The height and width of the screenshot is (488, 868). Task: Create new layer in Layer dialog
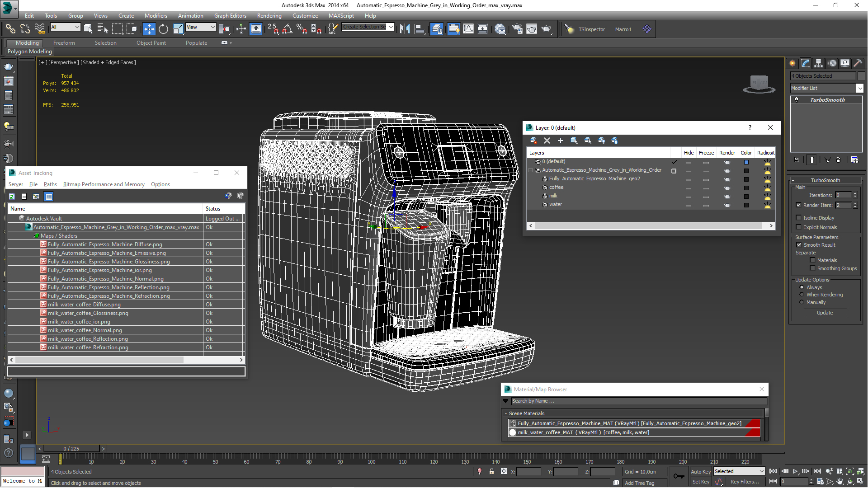pos(533,141)
